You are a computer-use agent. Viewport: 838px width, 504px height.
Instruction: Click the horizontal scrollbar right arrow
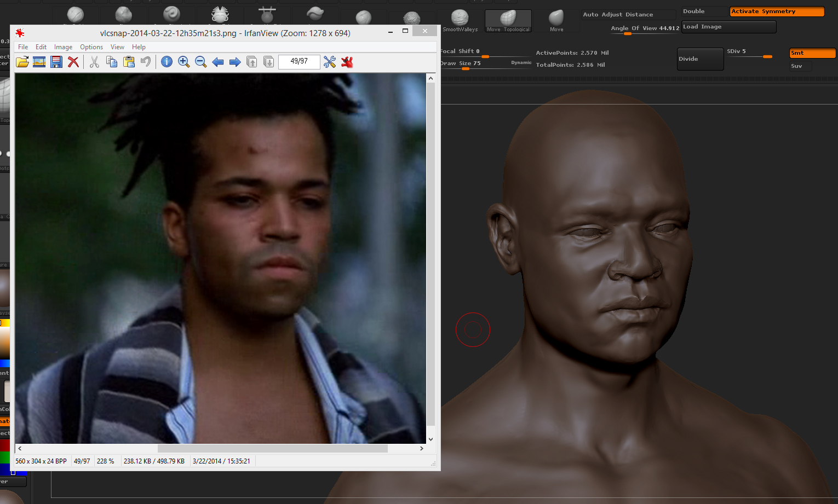[x=421, y=448]
